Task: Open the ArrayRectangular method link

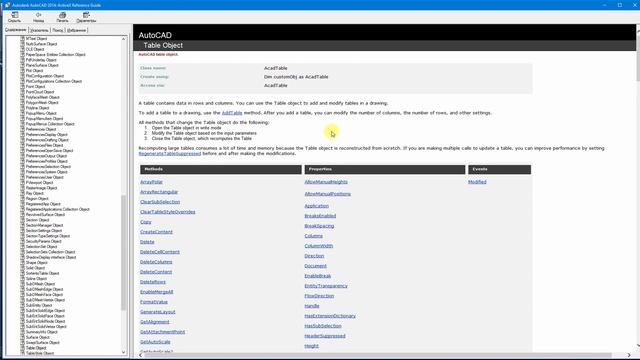Action: 159,192
